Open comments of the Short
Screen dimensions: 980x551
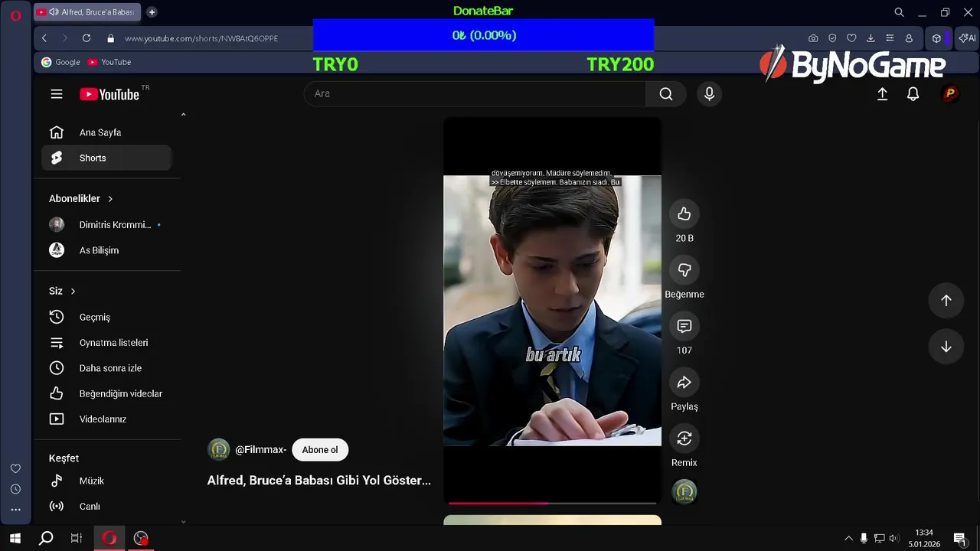coord(684,326)
